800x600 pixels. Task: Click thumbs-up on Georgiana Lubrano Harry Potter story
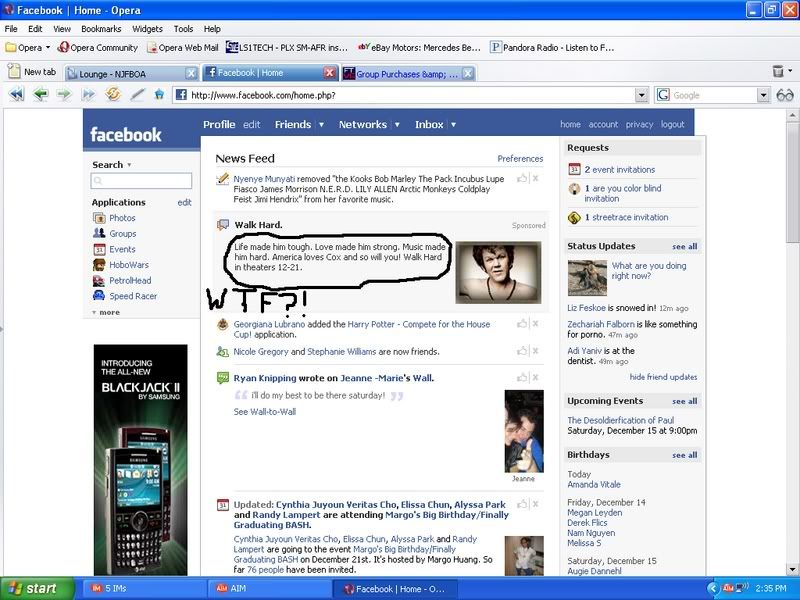(521, 323)
